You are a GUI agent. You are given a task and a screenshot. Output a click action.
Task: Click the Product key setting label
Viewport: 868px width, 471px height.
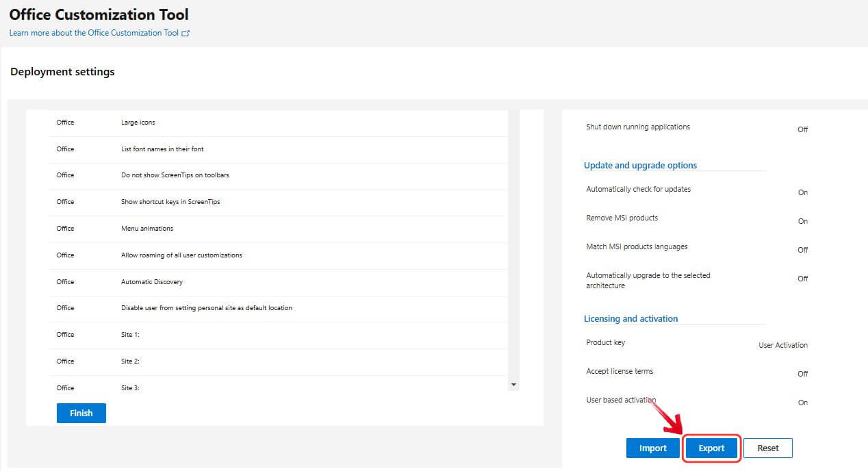pos(606,342)
